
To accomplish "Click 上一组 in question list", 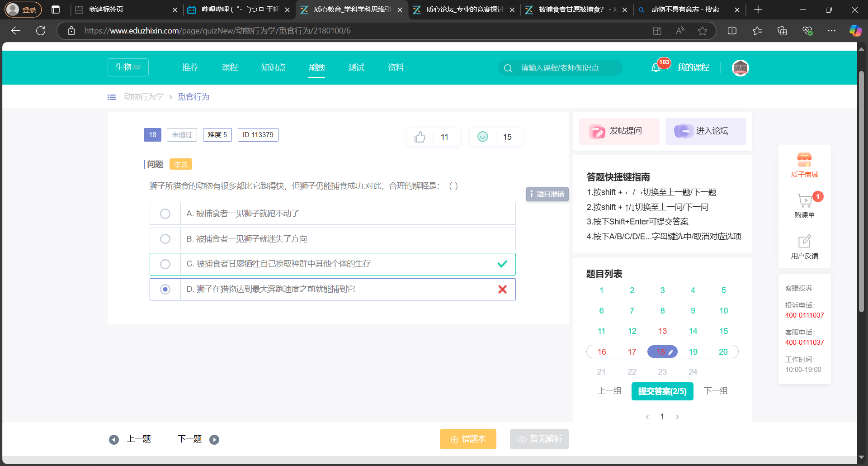I will 609,391.
